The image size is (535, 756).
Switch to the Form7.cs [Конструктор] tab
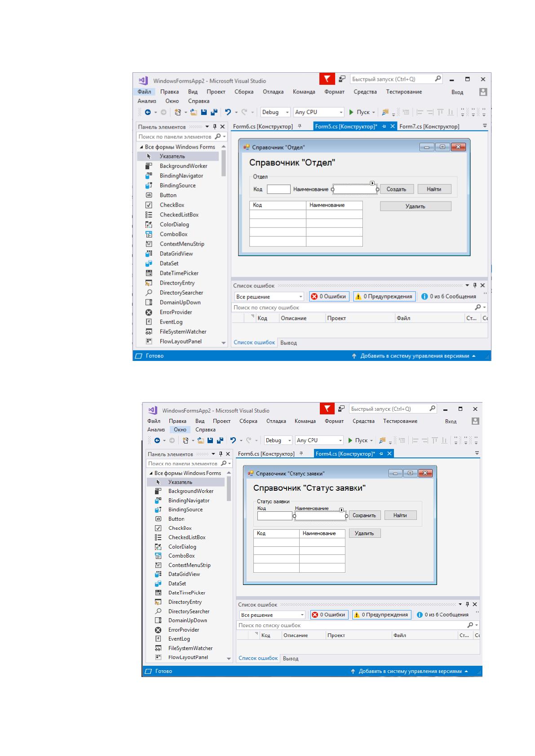tap(429, 127)
